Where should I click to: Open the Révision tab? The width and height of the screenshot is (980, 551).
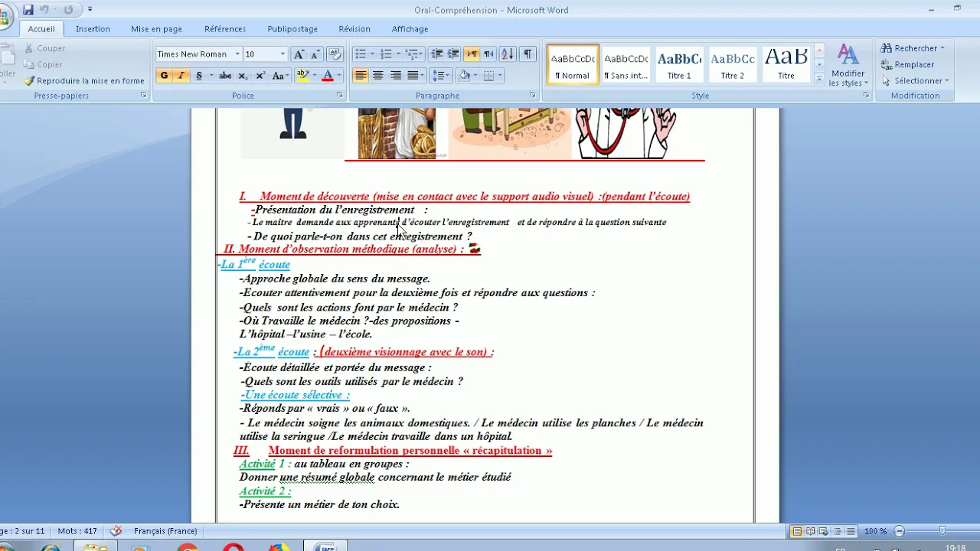point(354,29)
